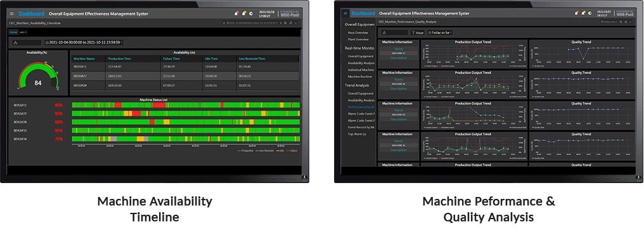Open 'Area Overview' in sidebar
Image resolution: width=644 pixels, height=235 pixels.
coord(357,32)
